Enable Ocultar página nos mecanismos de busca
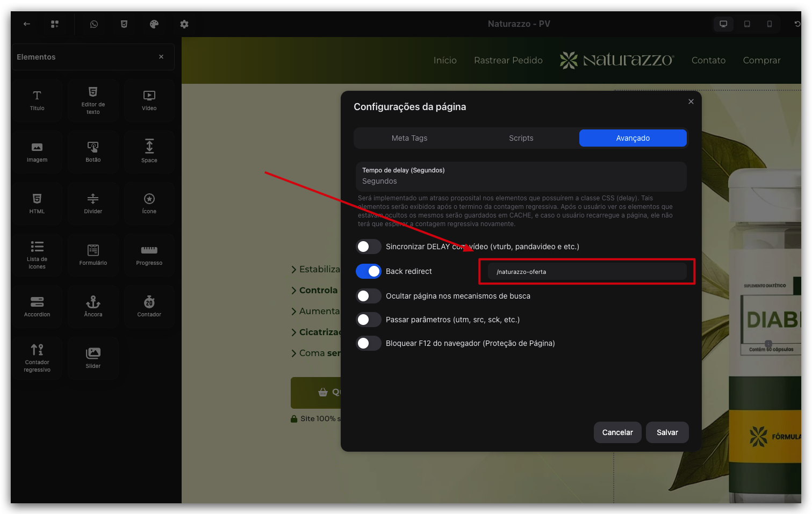Viewport: 812px width, 514px height. (x=369, y=296)
